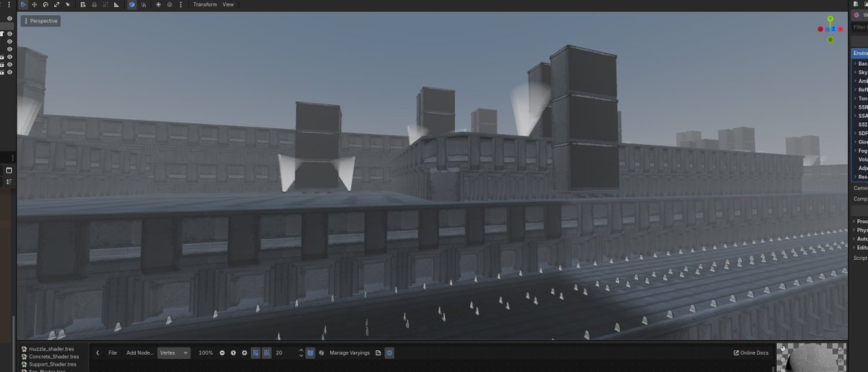Switch to the Move Mode tool
868x372 pixels.
pyautogui.click(x=35, y=4)
